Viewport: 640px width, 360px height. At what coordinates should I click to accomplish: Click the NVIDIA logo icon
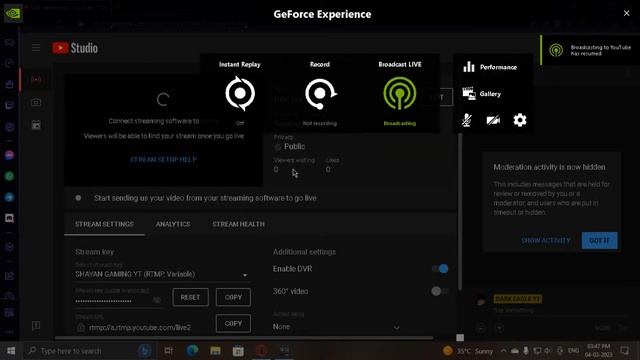[13, 13]
